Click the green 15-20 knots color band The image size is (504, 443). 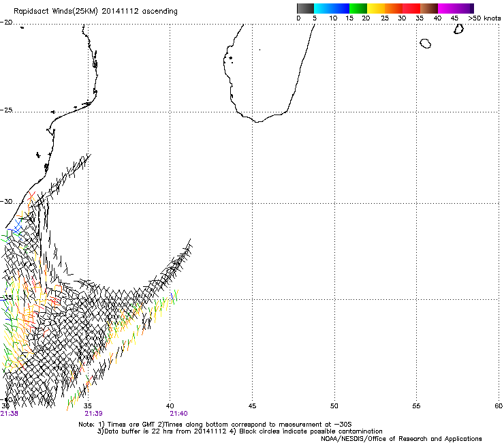(x=358, y=8)
